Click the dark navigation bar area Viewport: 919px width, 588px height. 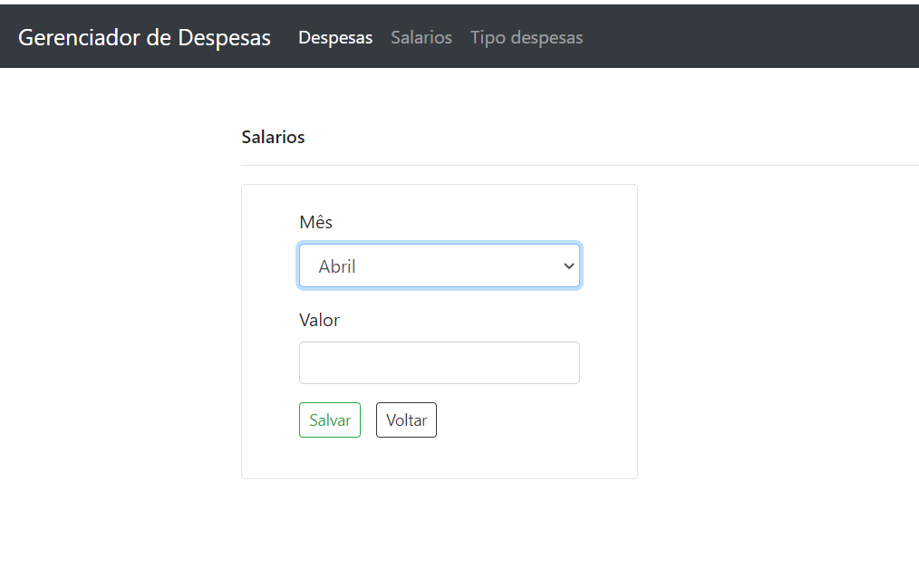pyautogui.click(x=725, y=36)
